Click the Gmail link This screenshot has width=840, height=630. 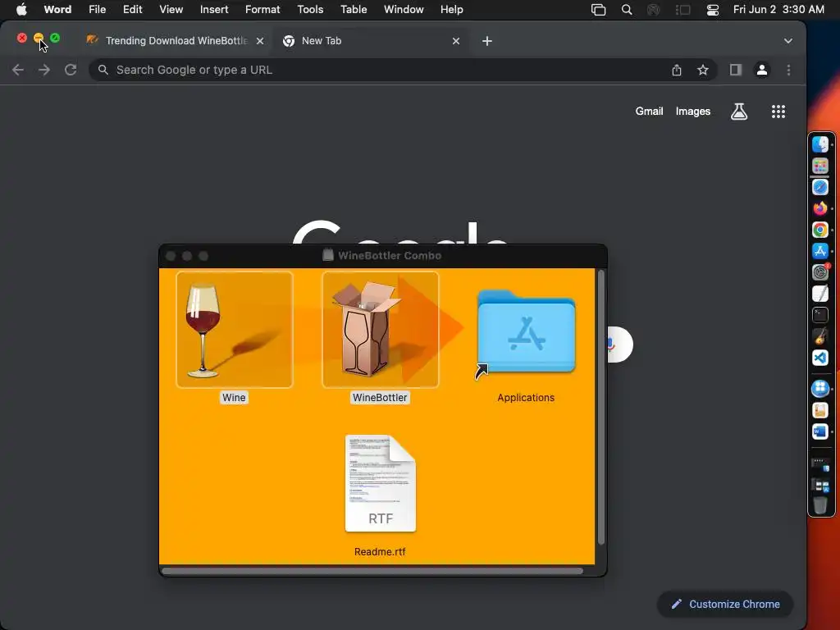tap(649, 112)
